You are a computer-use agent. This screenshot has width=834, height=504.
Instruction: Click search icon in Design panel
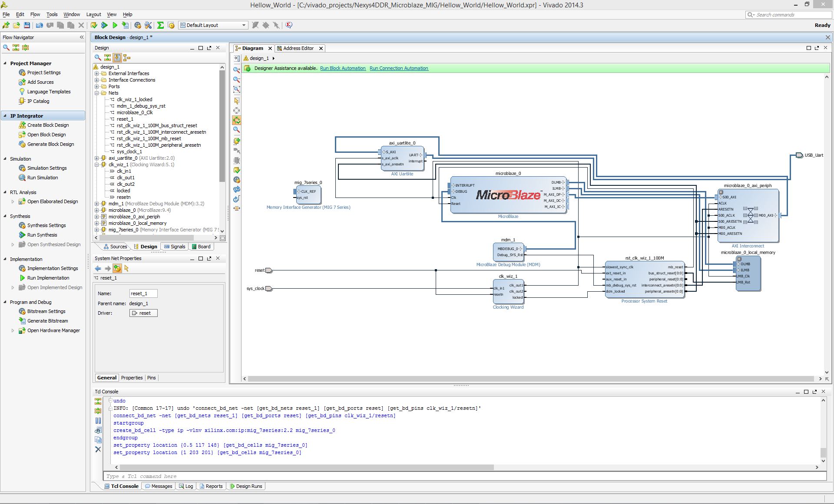point(98,57)
